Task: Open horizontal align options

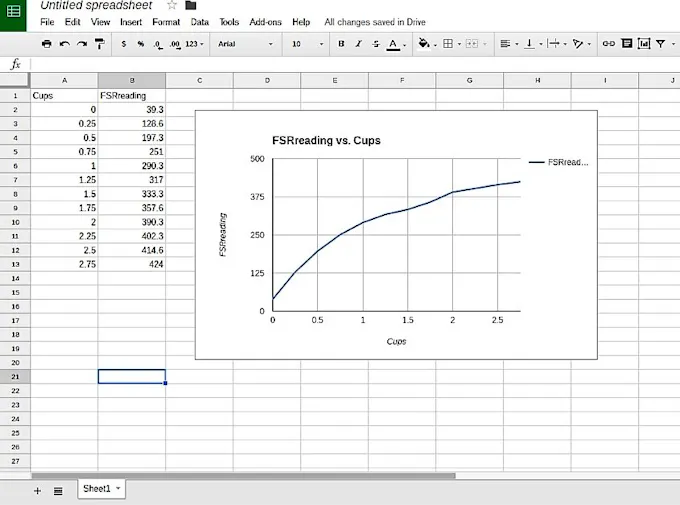Action: coord(505,44)
